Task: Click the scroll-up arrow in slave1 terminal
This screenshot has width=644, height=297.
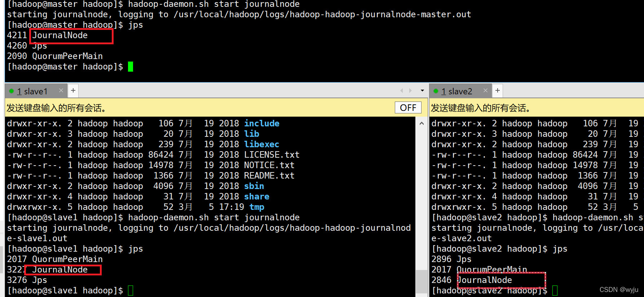Action: [422, 123]
